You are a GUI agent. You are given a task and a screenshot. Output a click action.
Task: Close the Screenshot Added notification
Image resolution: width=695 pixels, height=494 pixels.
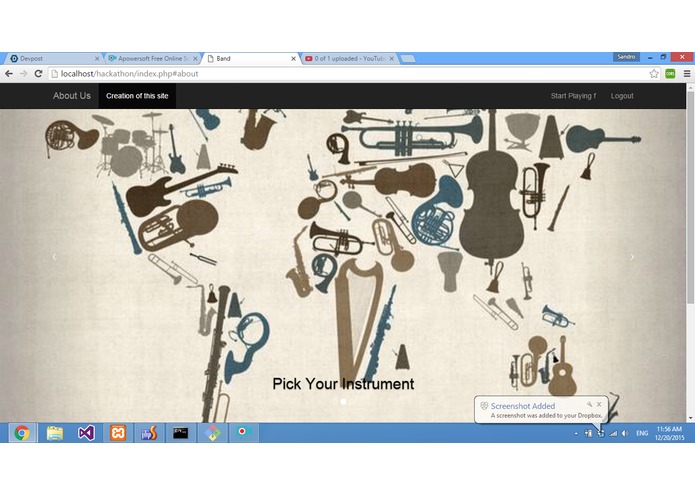point(599,404)
